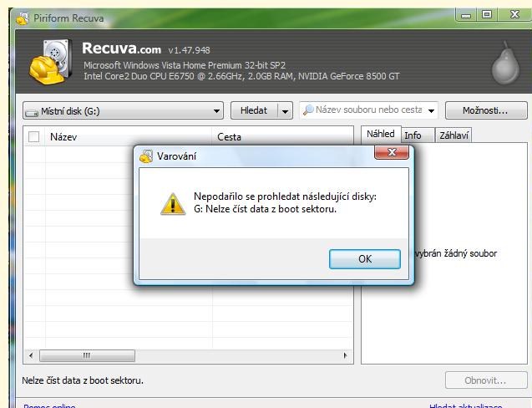Click the horizontal scrollbar thumb

click(x=87, y=355)
